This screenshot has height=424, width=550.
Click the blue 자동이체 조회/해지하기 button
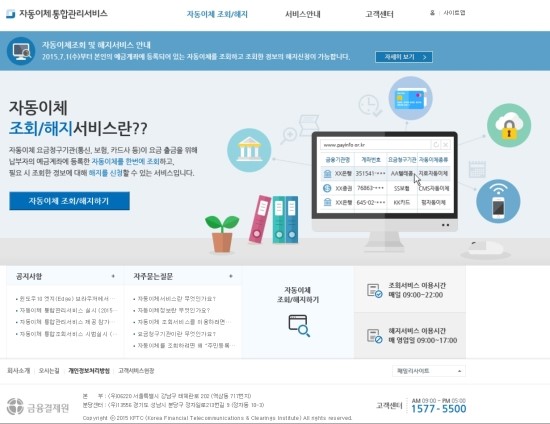click(69, 201)
